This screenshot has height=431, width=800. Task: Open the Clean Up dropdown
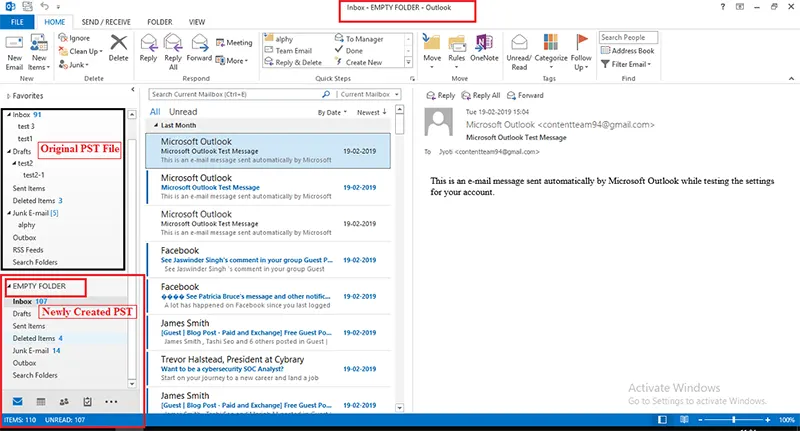pyautogui.click(x=81, y=51)
